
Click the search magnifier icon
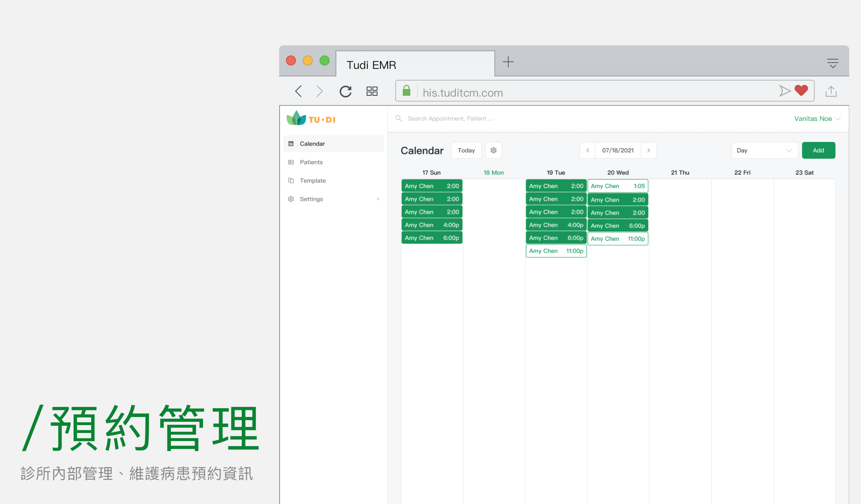398,118
